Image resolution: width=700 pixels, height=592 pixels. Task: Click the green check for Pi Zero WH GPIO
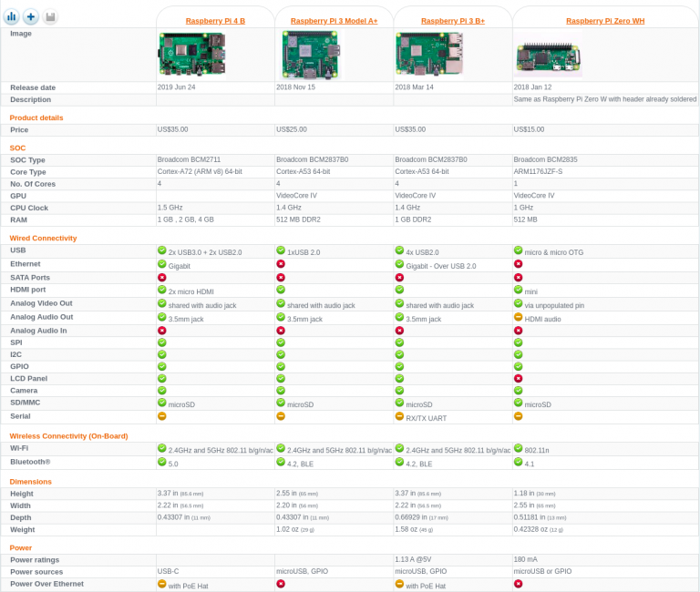pyautogui.click(x=519, y=367)
